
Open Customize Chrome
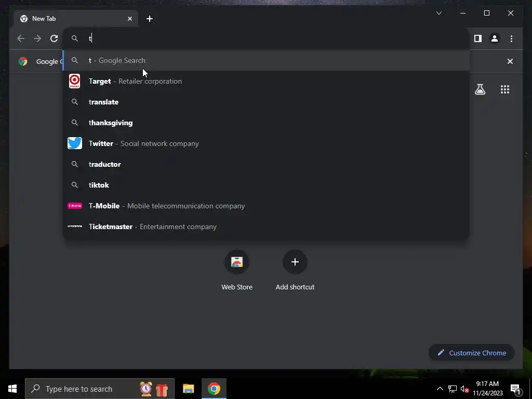coord(472,353)
